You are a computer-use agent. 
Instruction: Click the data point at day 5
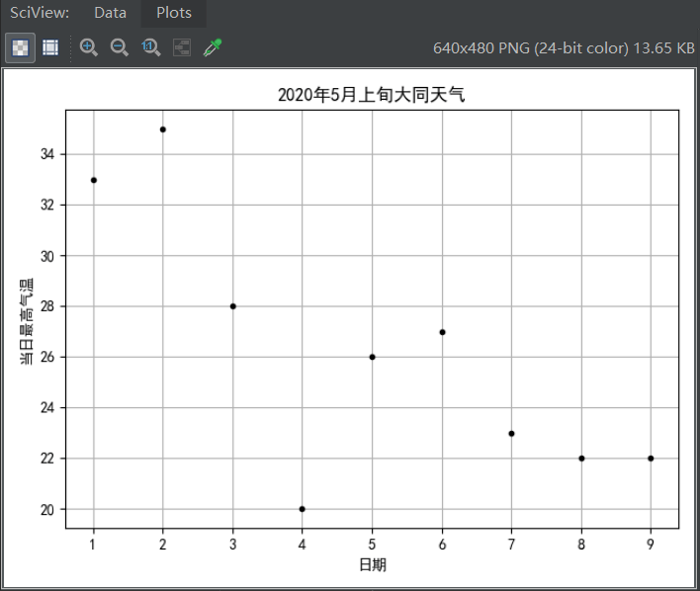[x=373, y=357]
